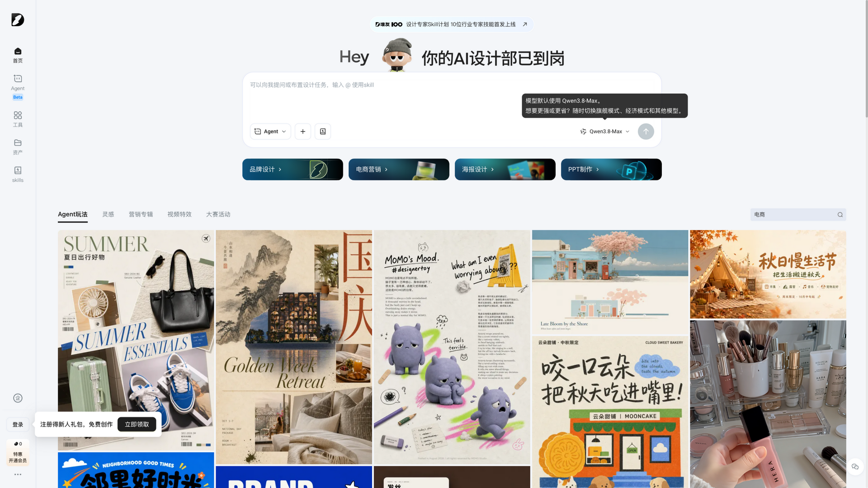The image size is (868, 488).
Task: Click the send arrow button
Action: pyautogui.click(x=646, y=131)
